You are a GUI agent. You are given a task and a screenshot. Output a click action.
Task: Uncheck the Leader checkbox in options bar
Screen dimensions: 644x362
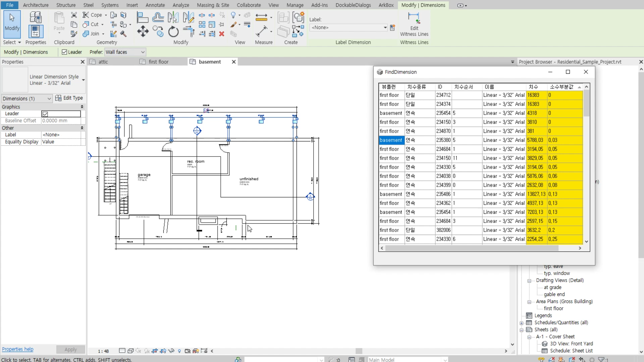(x=64, y=52)
